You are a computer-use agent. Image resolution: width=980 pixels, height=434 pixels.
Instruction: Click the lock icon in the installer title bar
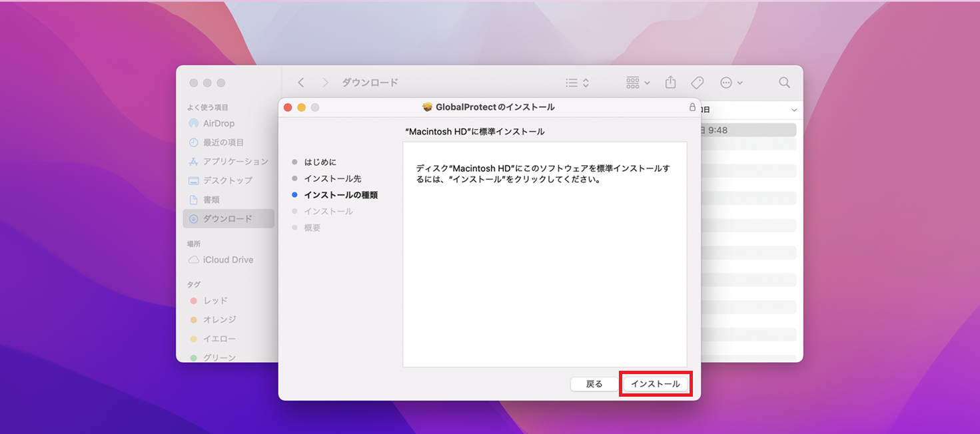692,107
